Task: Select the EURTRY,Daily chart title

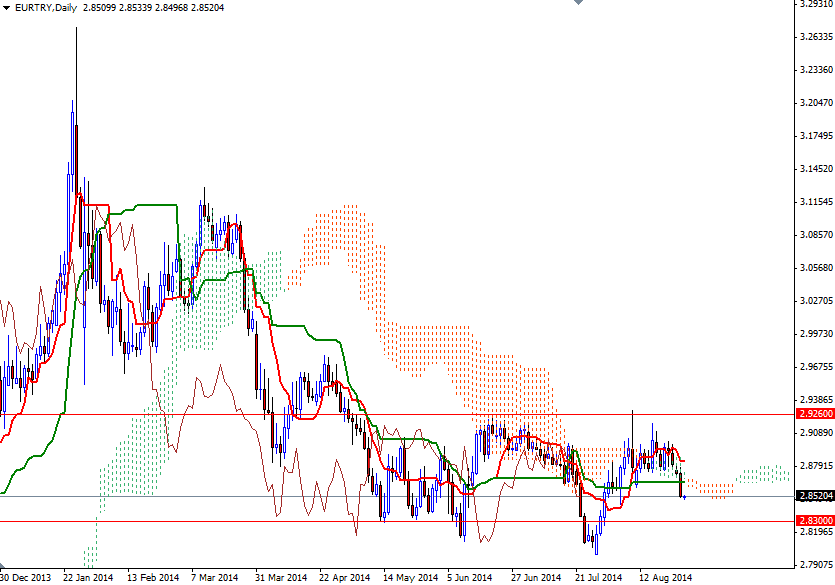Action: point(47,8)
